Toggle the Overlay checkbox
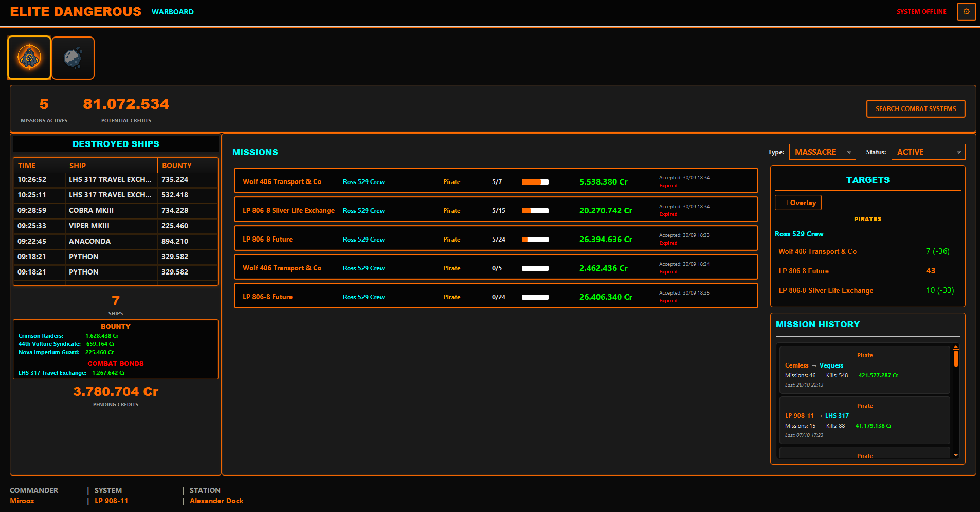Image resolution: width=980 pixels, height=512 pixels. coord(798,203)
